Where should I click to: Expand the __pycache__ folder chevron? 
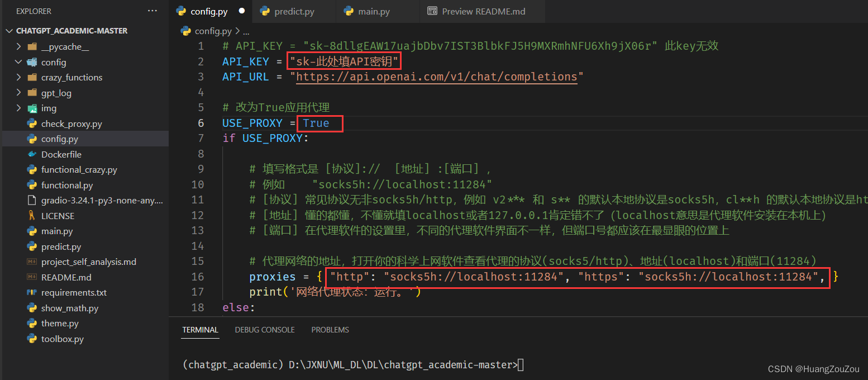click(18, 47)
